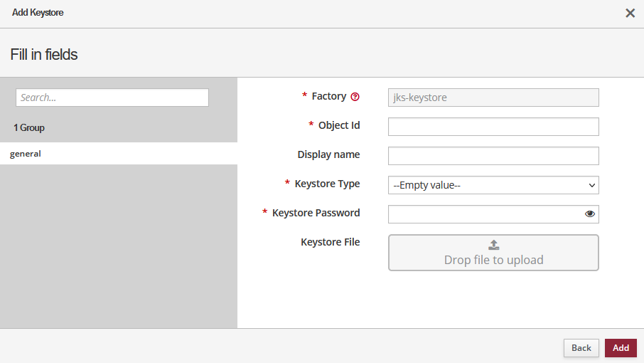Click the Factory help question mark icon
The height and width of the screenshot is (363, 644).
point(355,97)
